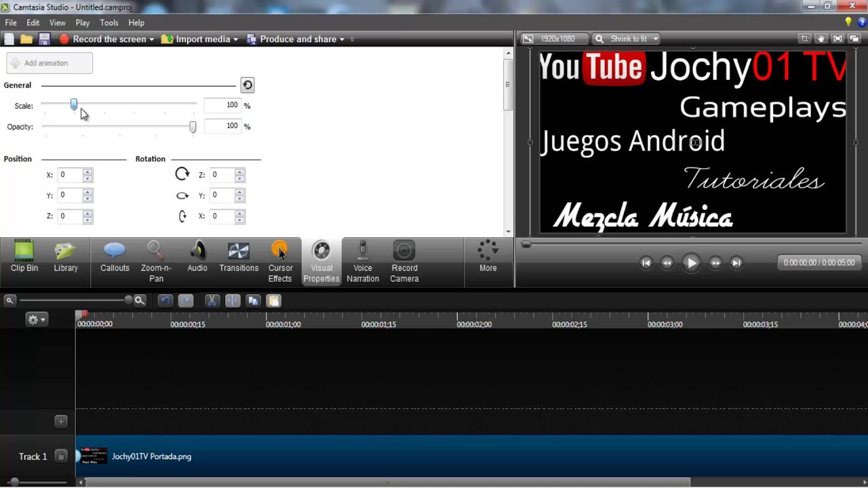Click the Split icon on timeline toolbar
This screenshot has height=488, width=868.
coord(233,300)
